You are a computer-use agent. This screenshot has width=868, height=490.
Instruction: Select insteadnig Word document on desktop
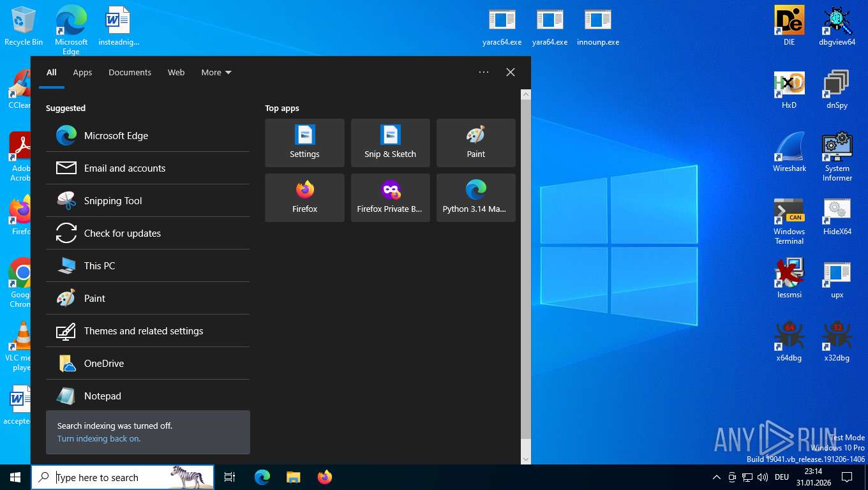point(118,26)
